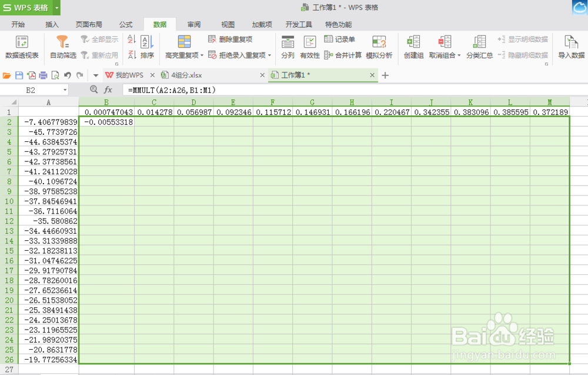Add a new document tab with plus
This screenshot has width=588, height=375.
[x=385, y=75]
